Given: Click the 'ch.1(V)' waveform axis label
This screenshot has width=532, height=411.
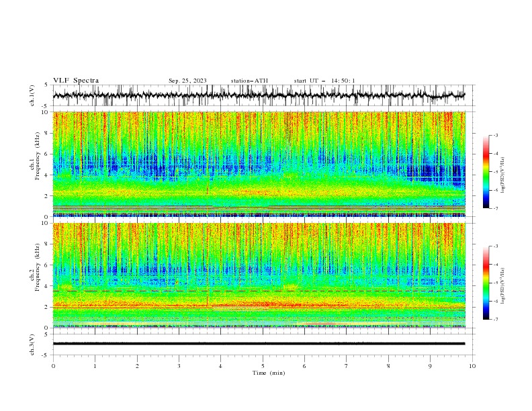Looking at the screenshot, I should click(32, 95).
